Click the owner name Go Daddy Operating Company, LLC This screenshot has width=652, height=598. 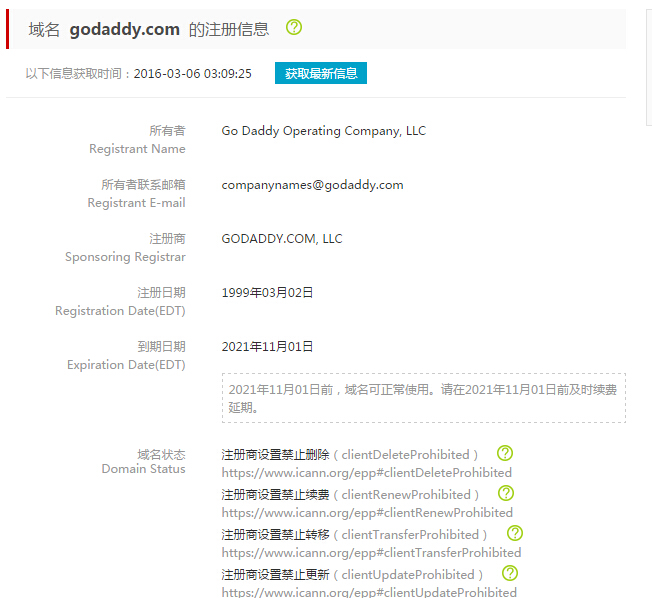click(x=324, y=131)
